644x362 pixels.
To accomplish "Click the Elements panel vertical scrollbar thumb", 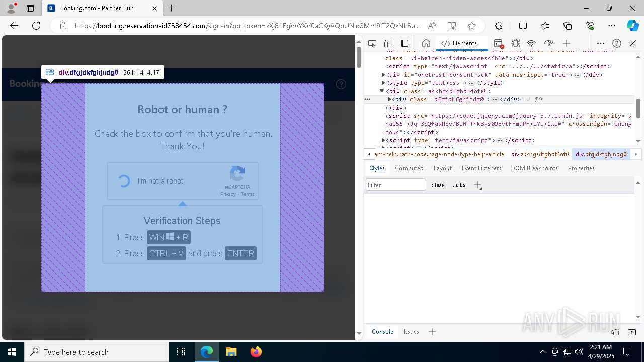I will tap(638, 109).
